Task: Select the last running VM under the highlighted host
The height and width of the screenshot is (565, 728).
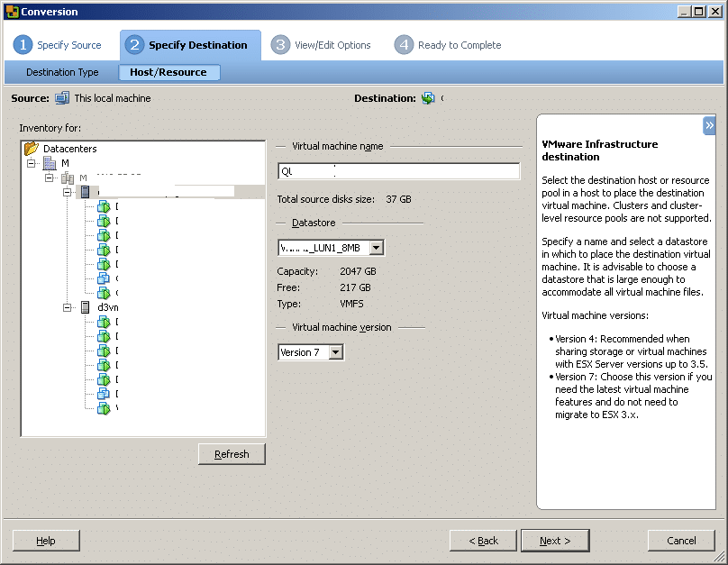Action: tap(104, 293)
